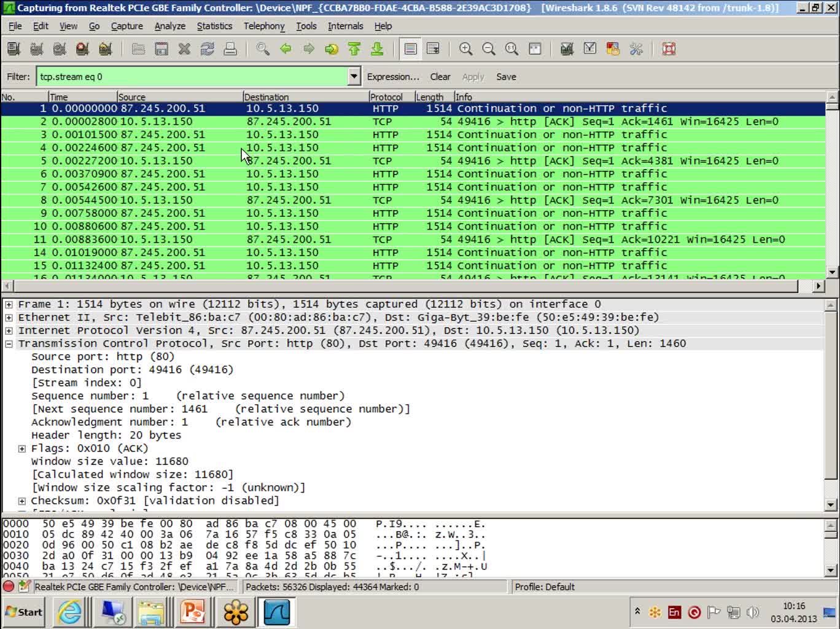Open Internet Explorer from taskbar
The height and width of the screenshot is (629, 840).
(x=69, y=612)
